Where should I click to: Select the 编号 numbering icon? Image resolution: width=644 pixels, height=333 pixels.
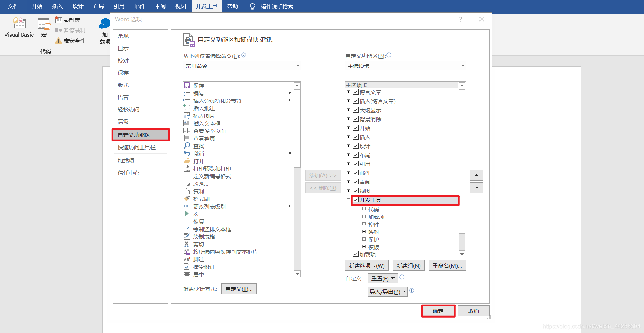pos(187,93)
